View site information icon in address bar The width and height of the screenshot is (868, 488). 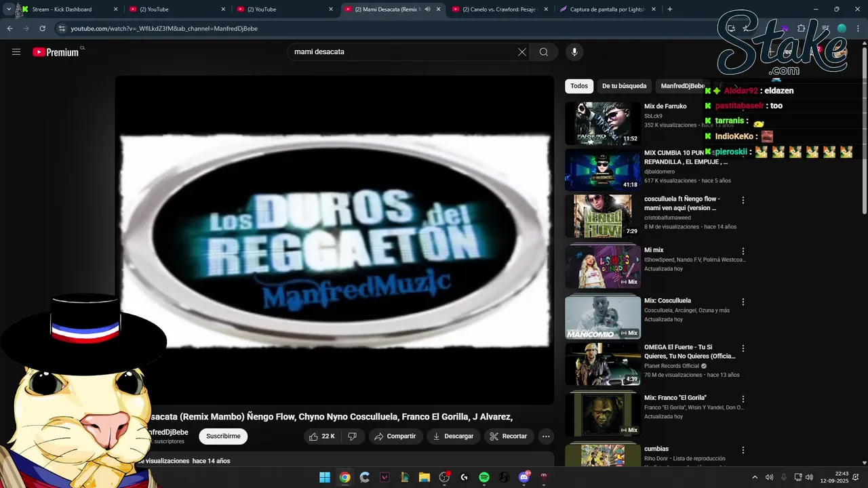62,28
